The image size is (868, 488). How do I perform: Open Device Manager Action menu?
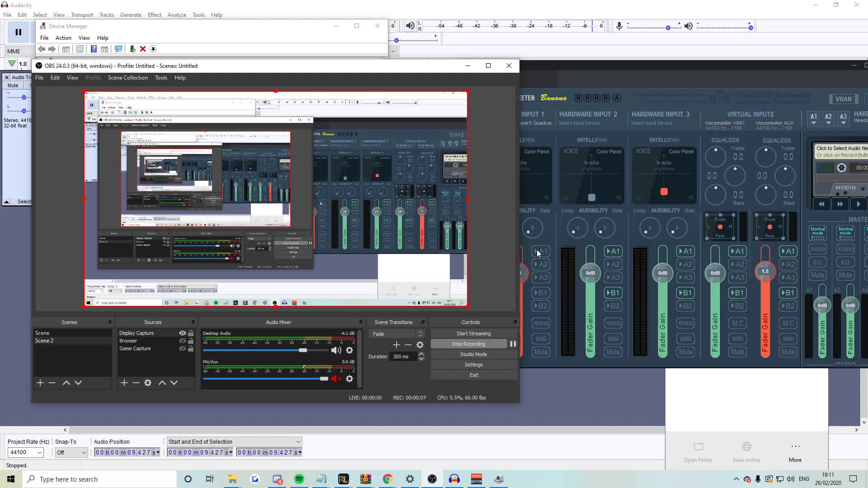coord(63,38)
